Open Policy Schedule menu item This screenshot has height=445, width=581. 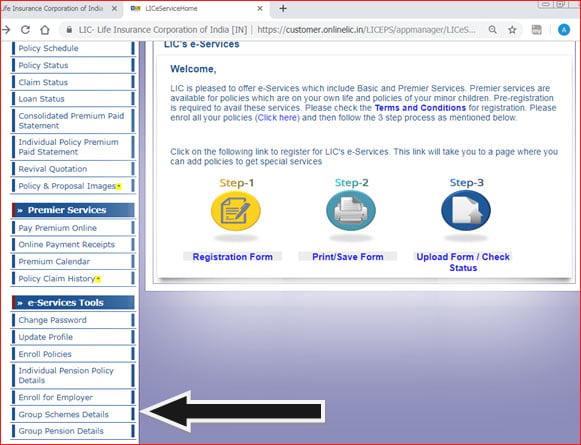point(73,48)
